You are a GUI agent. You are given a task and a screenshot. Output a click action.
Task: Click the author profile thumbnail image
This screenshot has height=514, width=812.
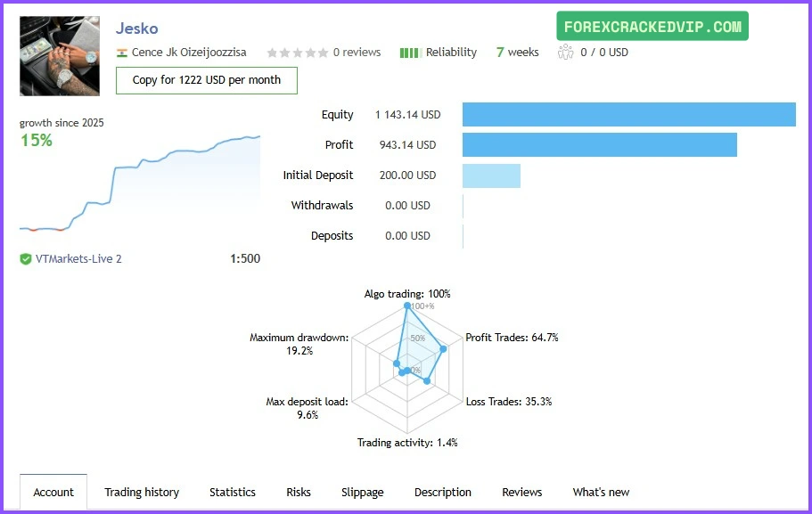pos(60,55)
